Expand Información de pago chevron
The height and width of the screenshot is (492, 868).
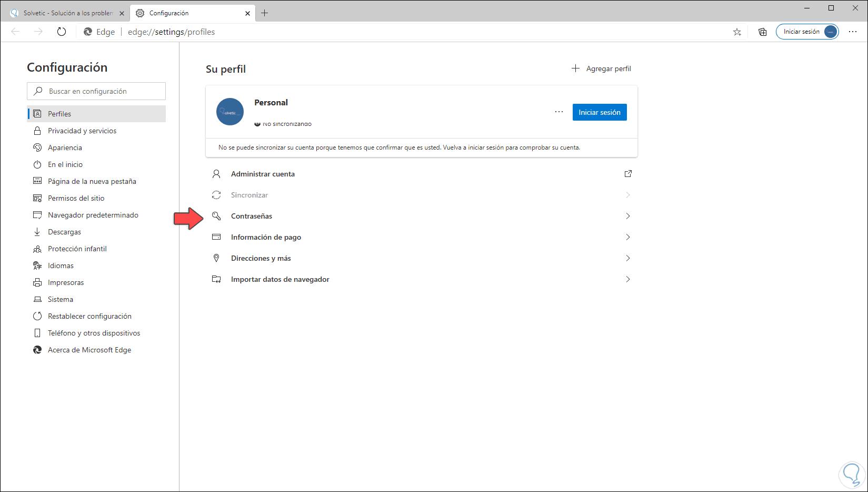pos(628,237)
